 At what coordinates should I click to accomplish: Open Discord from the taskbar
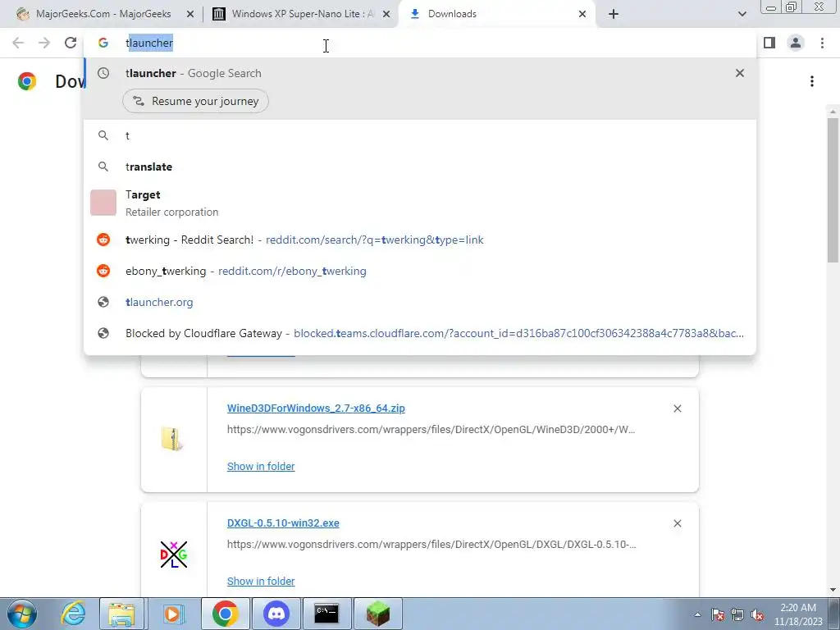(x=276, y=614)
